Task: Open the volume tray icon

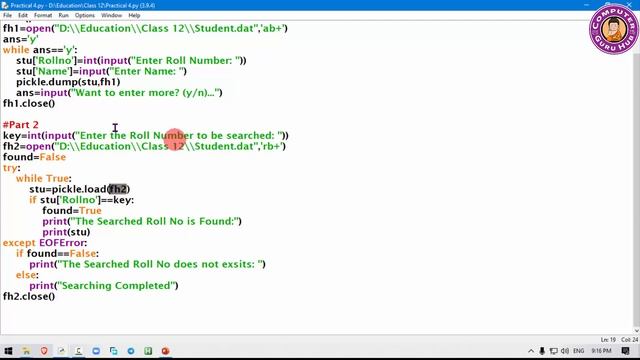Action: (x=565, y=351)
